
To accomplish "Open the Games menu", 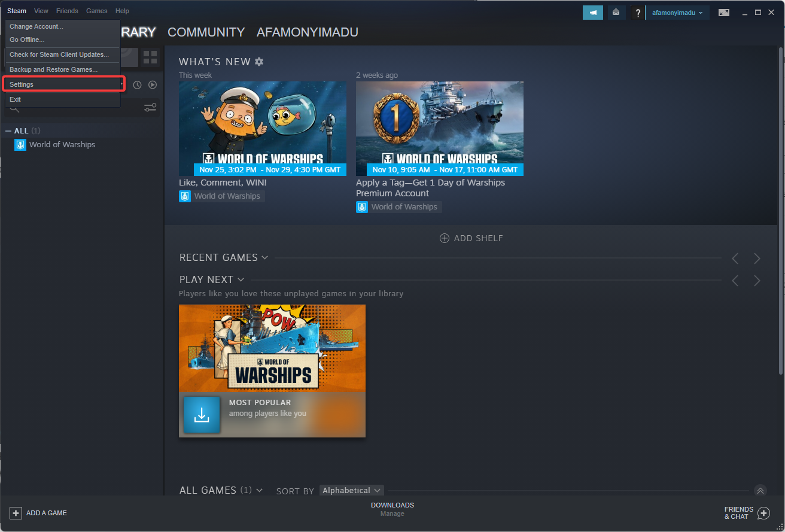I will (x=97, y=11).
